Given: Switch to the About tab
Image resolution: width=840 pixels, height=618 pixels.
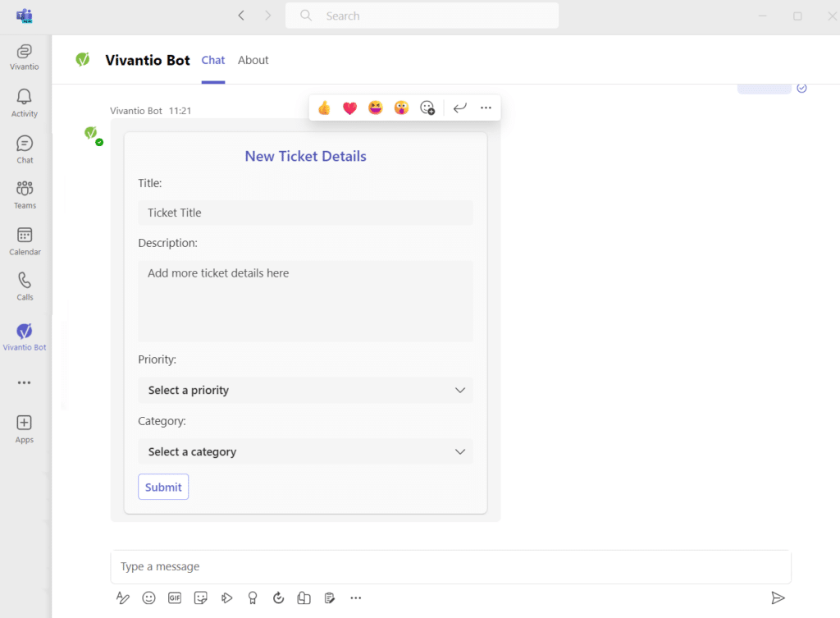Looking at the screenshot, I should pyautogui.click(x=253, y=60).
